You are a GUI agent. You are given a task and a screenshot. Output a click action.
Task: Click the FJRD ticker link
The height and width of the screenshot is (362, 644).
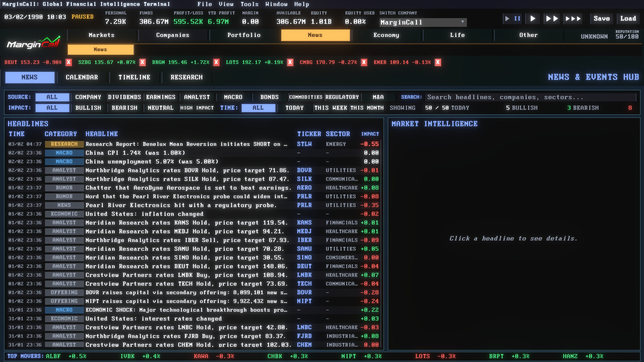(304, 336)
